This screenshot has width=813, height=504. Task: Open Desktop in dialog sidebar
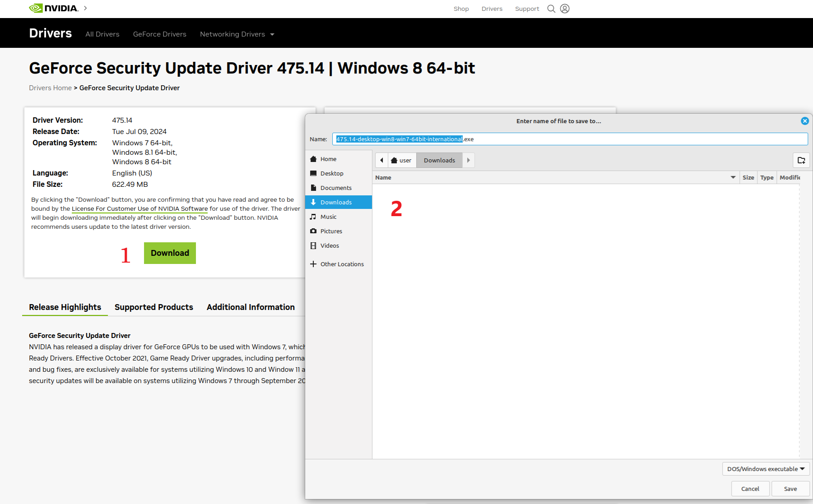(x=338, y=173)
